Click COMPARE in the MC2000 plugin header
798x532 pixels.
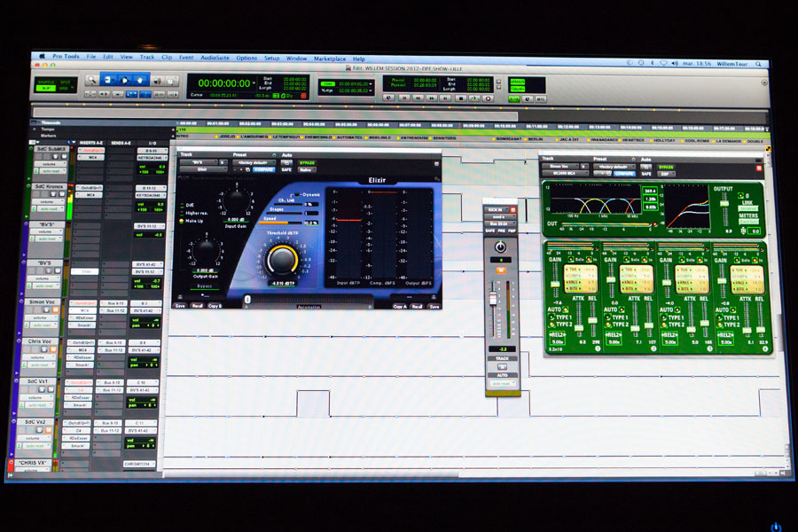624,174
